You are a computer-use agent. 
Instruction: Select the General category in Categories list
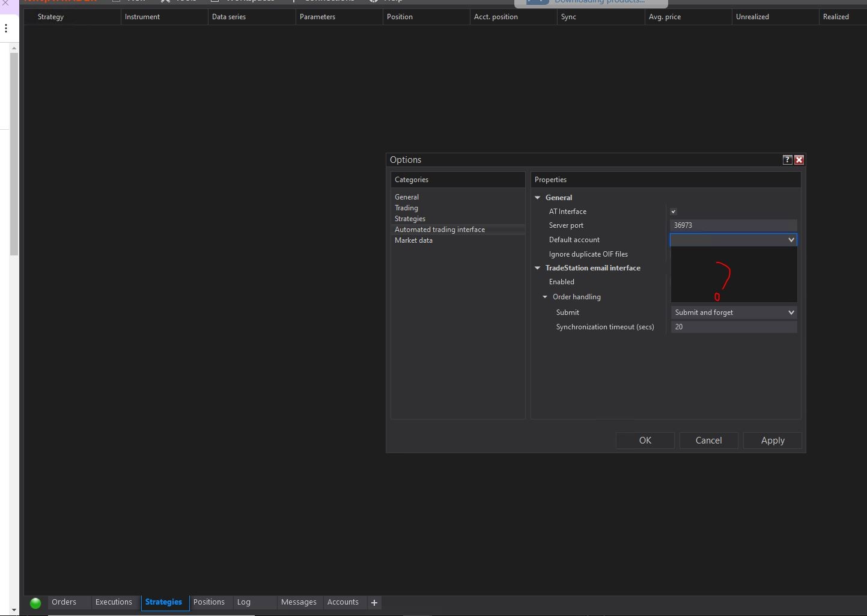point(407,197)
